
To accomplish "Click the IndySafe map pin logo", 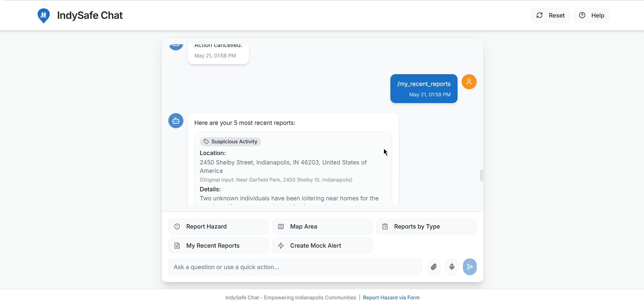I will pyautogui.click(x=44, y=15).
